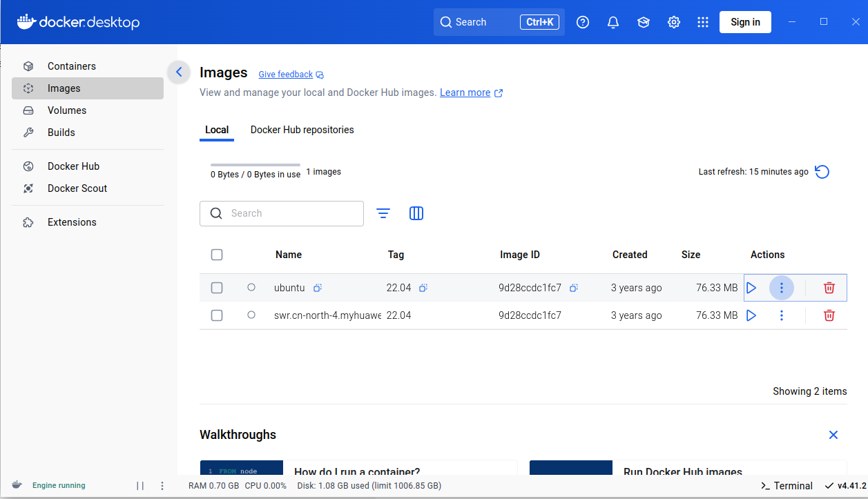Copy the ubuntu 22.04 tag
Screen dimensions: 868x499
pos(423,288)
